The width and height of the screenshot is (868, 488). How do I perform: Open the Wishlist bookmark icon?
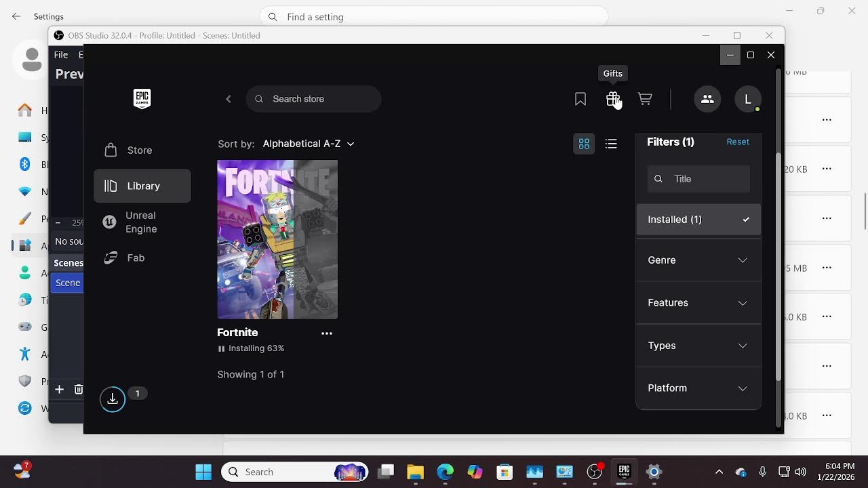580,99
